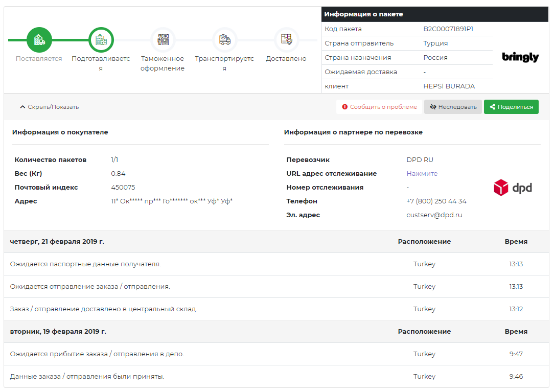554x392 pixels.
Task: Click the green 'Поставляется' warehouse step icon
Action: 39,40
